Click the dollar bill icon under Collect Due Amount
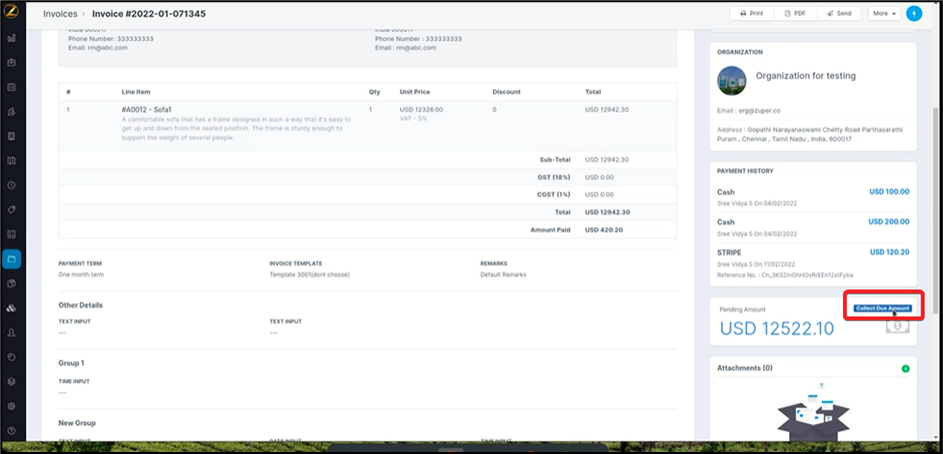943x454 pixels. [897, 325]
